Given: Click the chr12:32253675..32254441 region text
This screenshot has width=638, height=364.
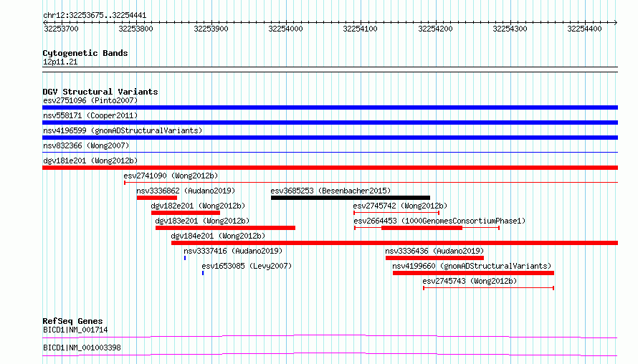Looking at the screenshot, I should point(95,16).
